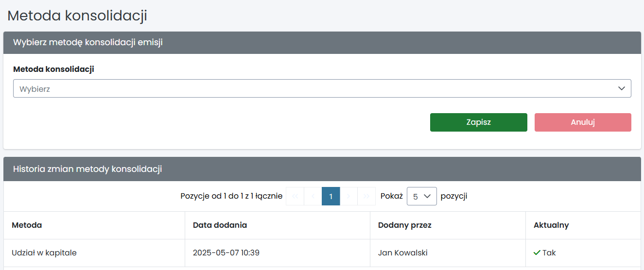Image resolution: width=644 pixels, height=270 pixels.
Task: Open the Pokaż items-per-page dropdown
Action: 421,196
